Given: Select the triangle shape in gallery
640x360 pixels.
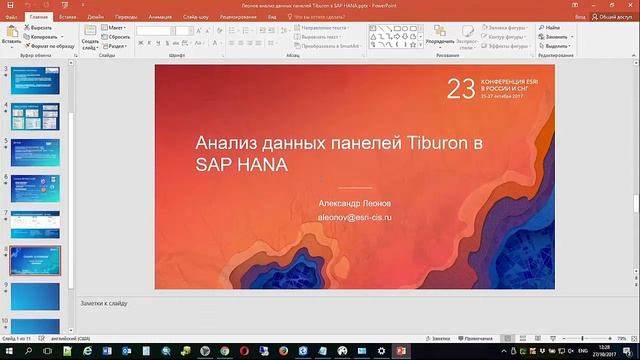Looking at the screenshot, I should click(x=373, y=36).
